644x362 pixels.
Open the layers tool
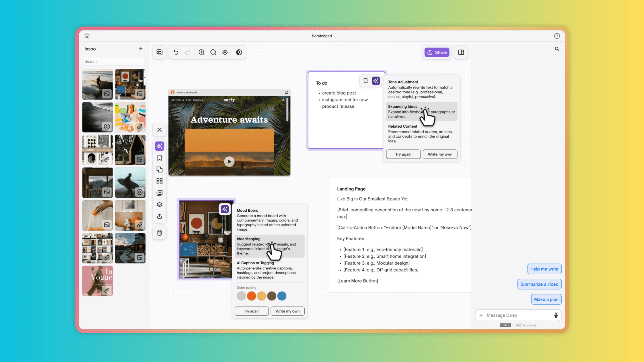tap(159, 205)
